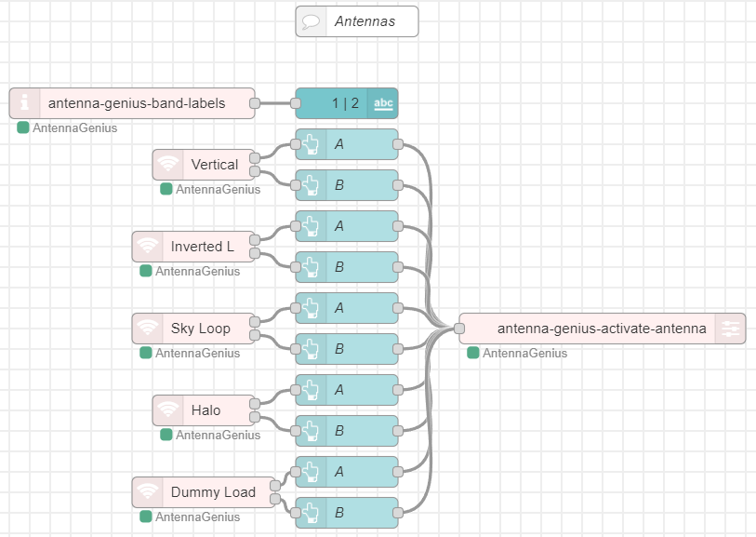
Task: Click the green status indicator under Vertical
Action: tap(166, 189)
